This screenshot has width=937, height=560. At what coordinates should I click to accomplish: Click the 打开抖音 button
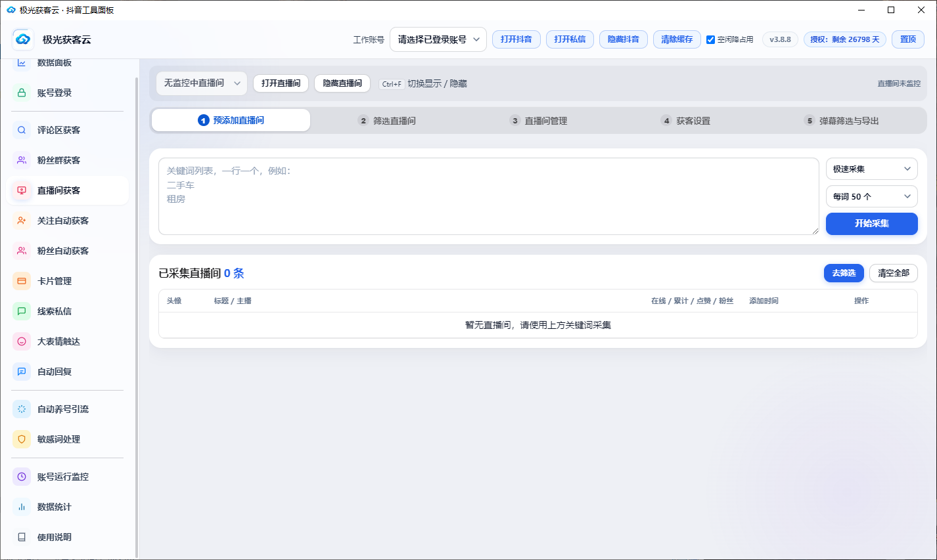point(516,39)
